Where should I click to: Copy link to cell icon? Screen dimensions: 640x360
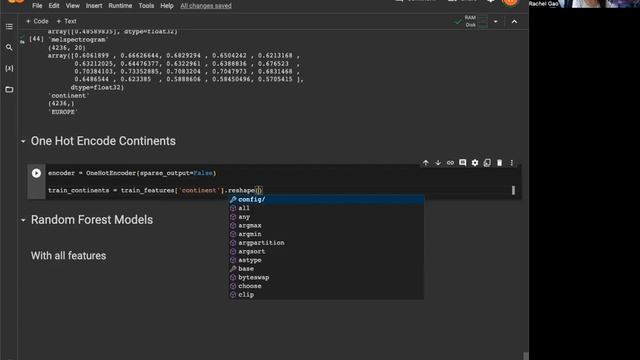pyautogui.click(x=450, y=163)
